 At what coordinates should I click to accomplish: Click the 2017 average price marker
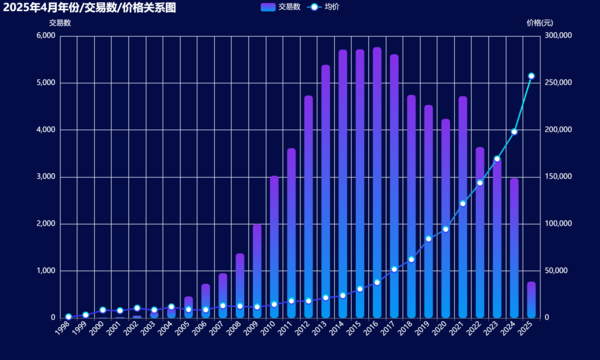point(394,269)
